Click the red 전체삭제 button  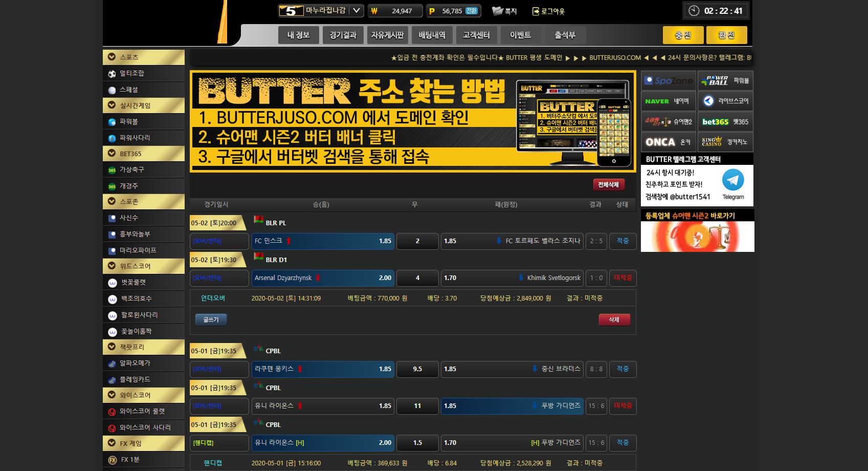[x=608, y=184]
